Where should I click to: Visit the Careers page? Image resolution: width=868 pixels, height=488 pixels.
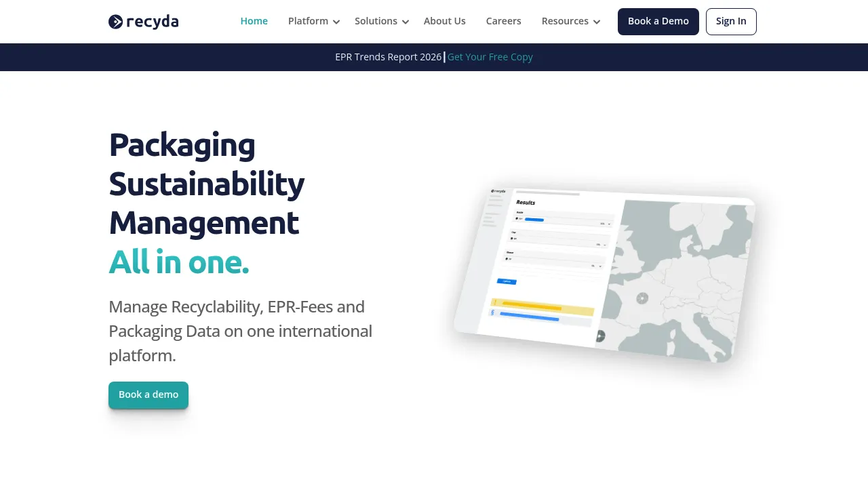(504, 21)
